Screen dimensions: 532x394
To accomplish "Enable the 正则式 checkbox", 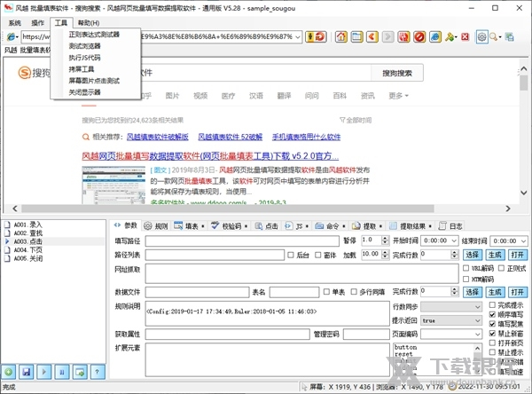I will [501, 268].
